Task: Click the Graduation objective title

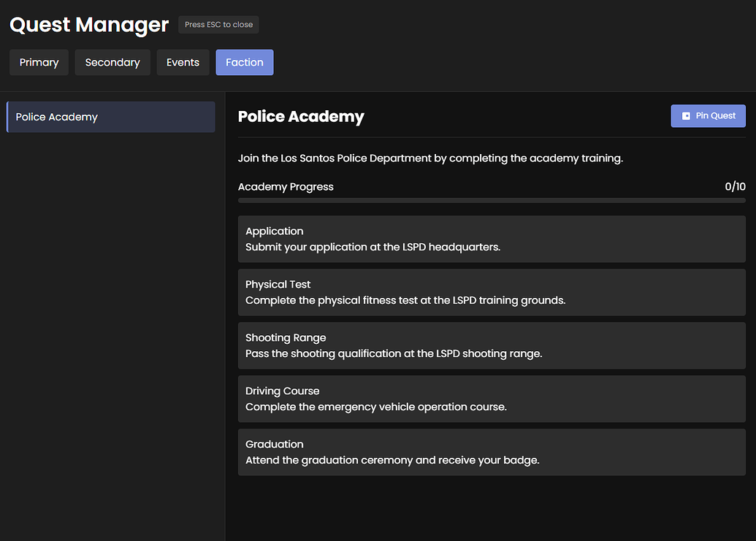Action: tap(275, 444)
